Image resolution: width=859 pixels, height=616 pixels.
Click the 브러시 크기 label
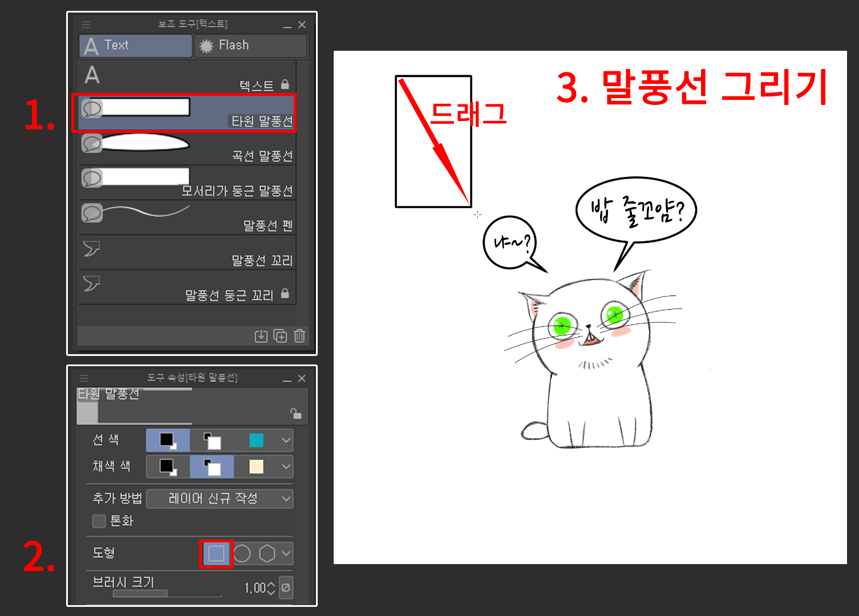(x=123, y=582)
